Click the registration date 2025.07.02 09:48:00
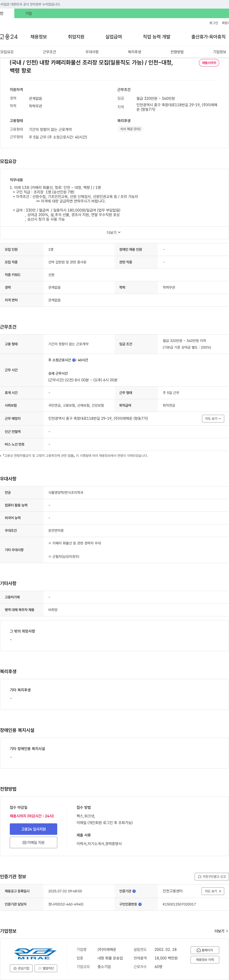 pos(65,891)
